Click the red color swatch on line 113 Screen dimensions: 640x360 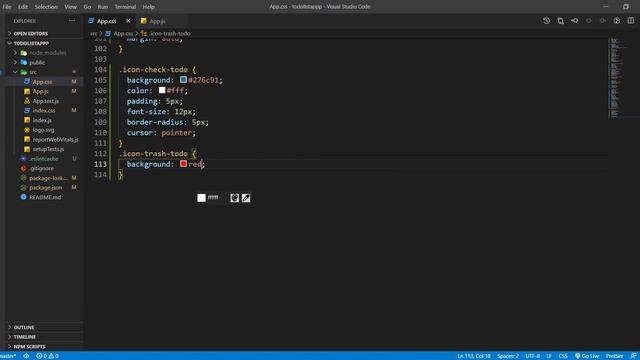tap(183, 164)
